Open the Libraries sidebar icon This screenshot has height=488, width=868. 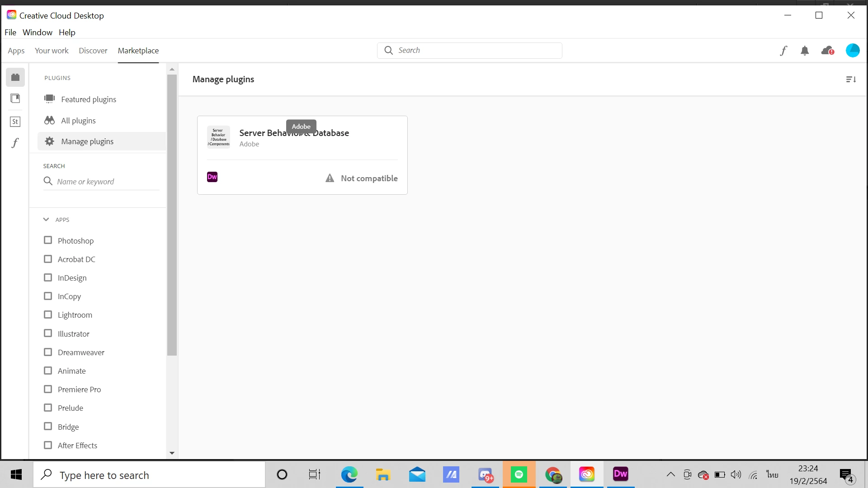[15, 99]
